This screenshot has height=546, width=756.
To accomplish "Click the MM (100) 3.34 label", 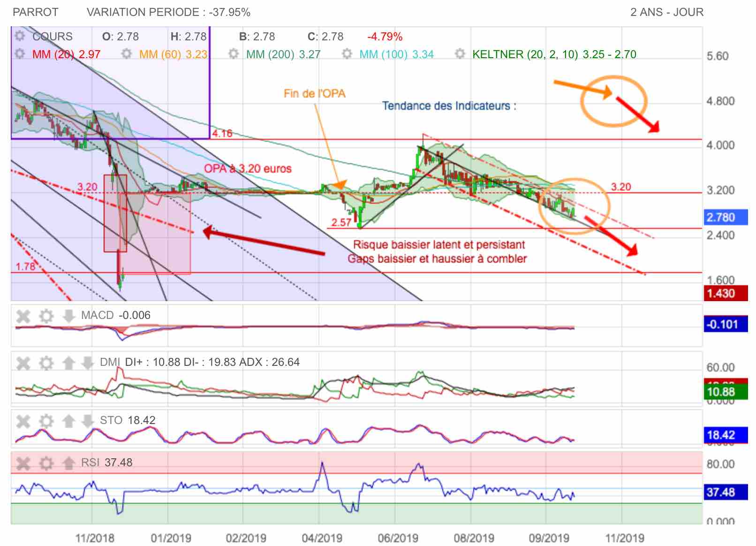I will click(396, 54).
